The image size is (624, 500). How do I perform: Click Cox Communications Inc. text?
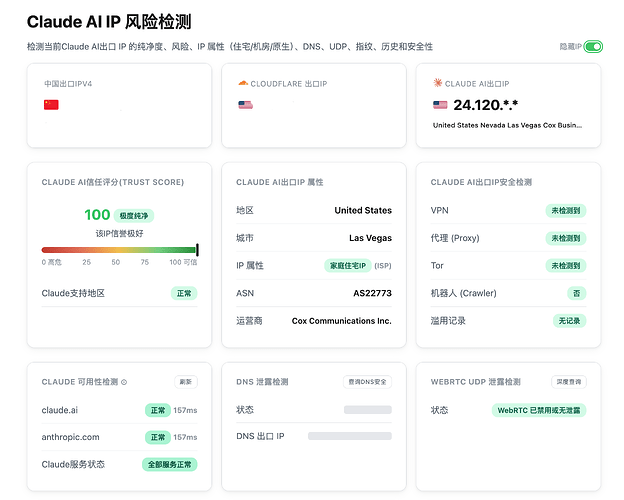341,321
